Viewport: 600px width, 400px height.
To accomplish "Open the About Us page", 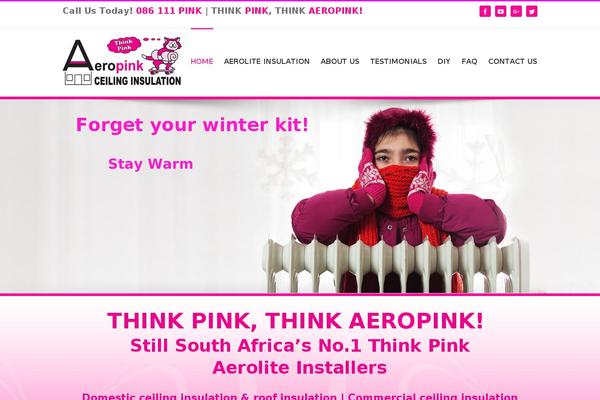I will [x=340, y=61].
